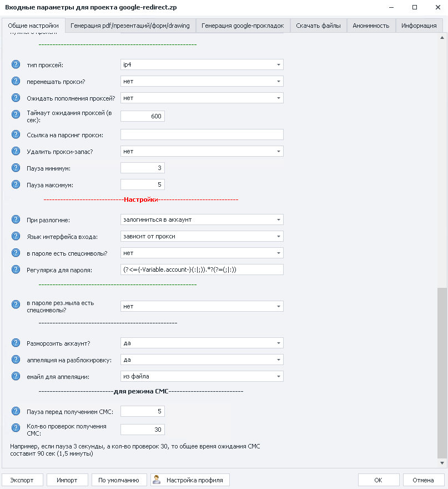Expand 'аппеляция на разблокировку' dropdown

coord(202,360)
